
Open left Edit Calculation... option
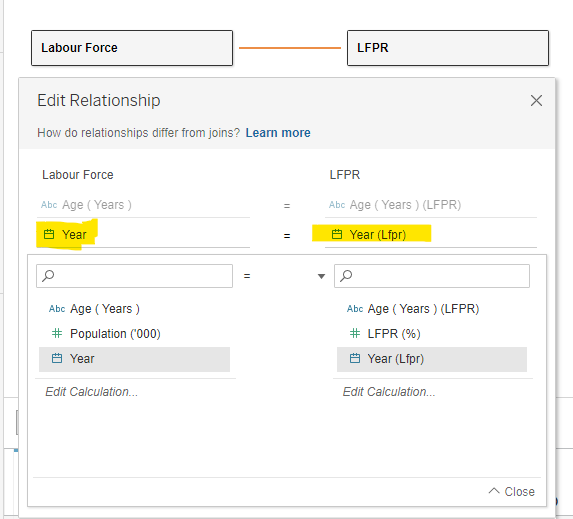coord(92,392)
